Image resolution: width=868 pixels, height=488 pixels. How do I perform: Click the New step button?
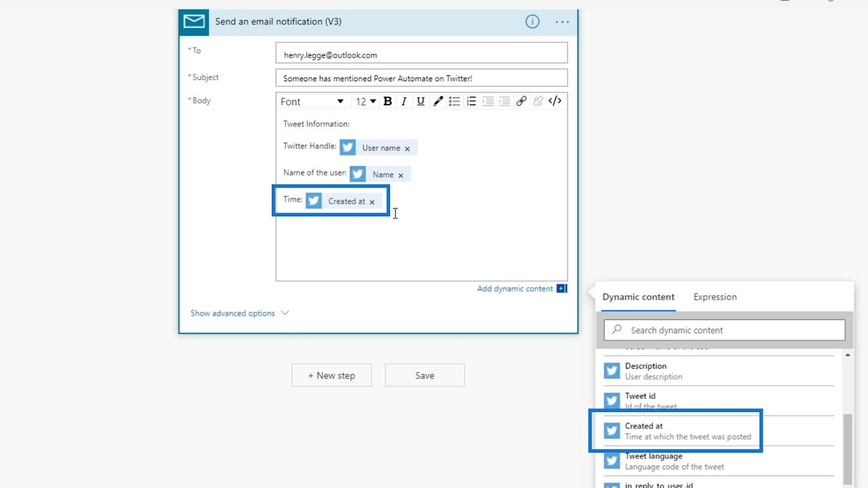pyautogui.click(x=331, y=375)
